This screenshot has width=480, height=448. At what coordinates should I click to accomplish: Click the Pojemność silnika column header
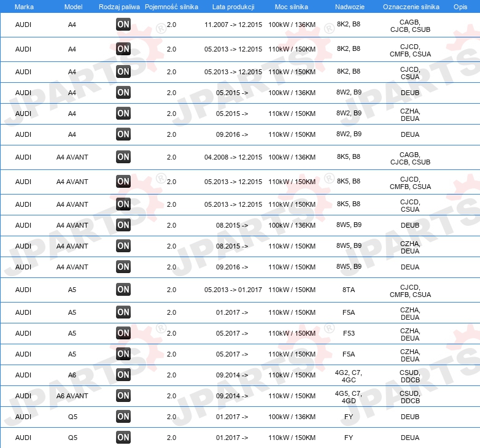[x=171, y=7]
